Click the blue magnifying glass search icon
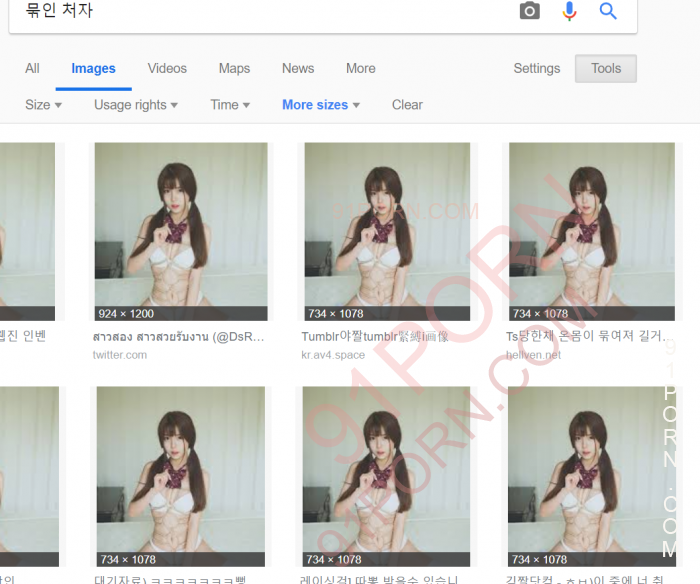Image resolution: width=700 pixels, height=584 pixels. [x=608, y=11]
